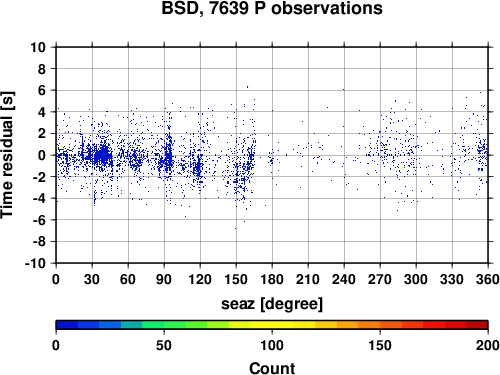Click the x-axis tick label 360
Screen dimensions: 500x375
pyautogui.click(x=488, y=279)
